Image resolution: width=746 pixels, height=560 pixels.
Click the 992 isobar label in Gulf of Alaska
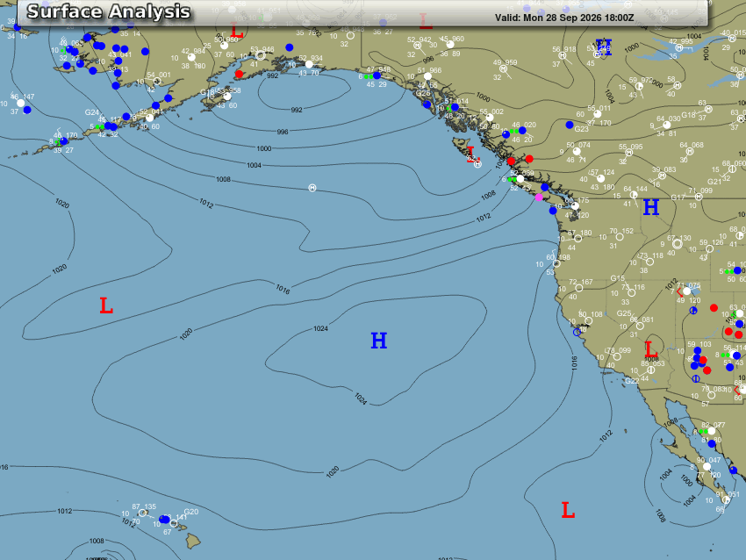pos(297,110)
